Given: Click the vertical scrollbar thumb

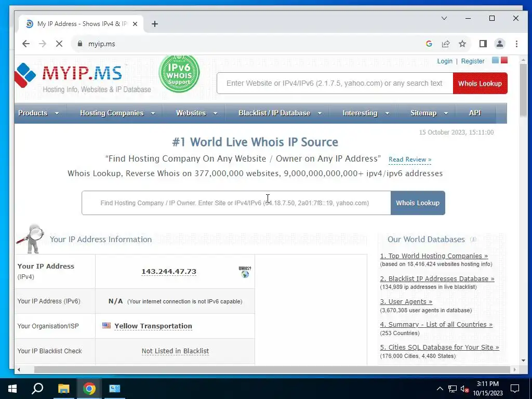Looking at the screenshot, I should (523, 90).
